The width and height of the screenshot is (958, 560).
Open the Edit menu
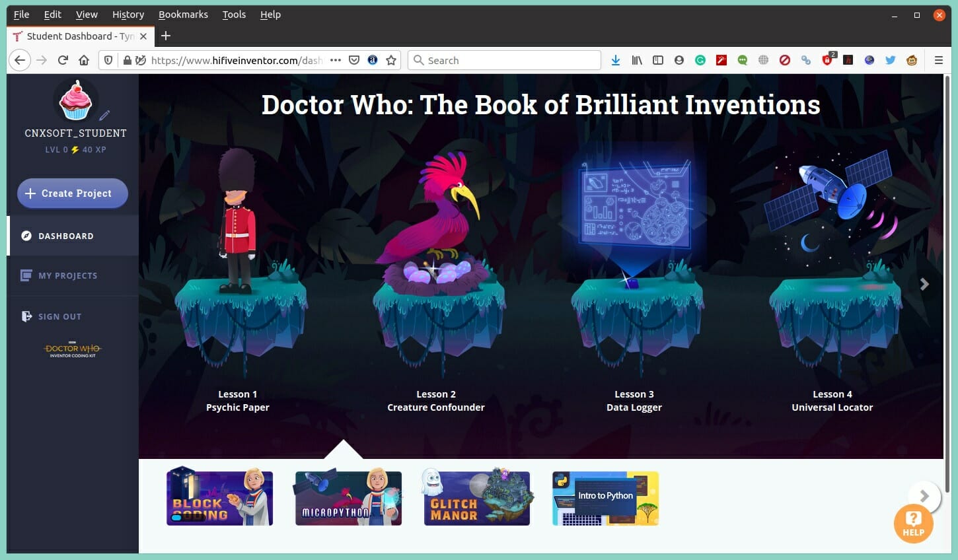(x=52, y=15)
